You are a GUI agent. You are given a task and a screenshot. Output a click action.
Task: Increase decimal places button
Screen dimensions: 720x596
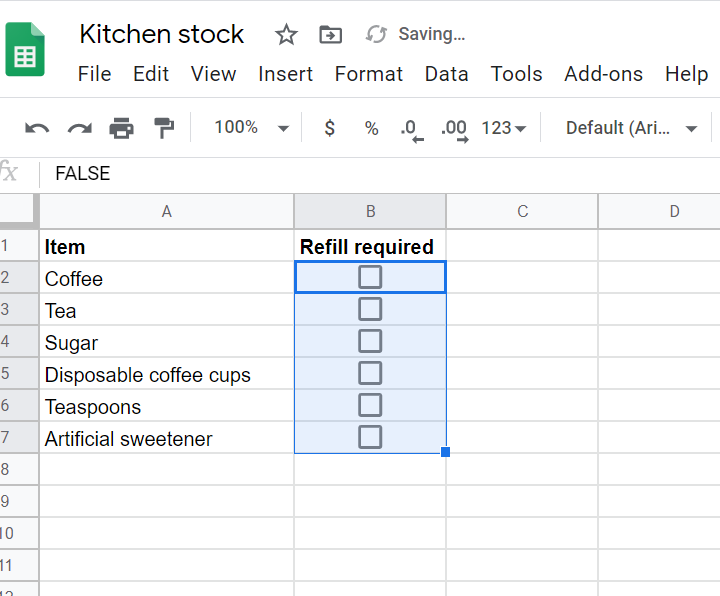point(454,129)
